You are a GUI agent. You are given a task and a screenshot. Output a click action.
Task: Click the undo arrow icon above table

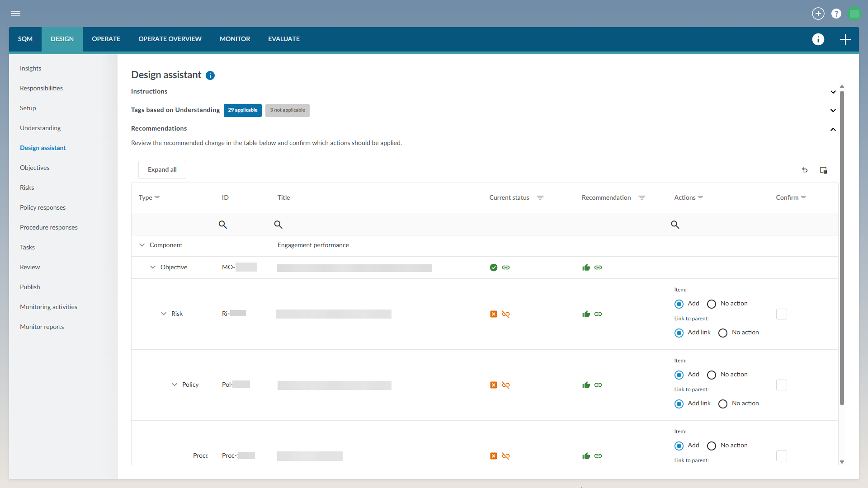coord(805,170)
